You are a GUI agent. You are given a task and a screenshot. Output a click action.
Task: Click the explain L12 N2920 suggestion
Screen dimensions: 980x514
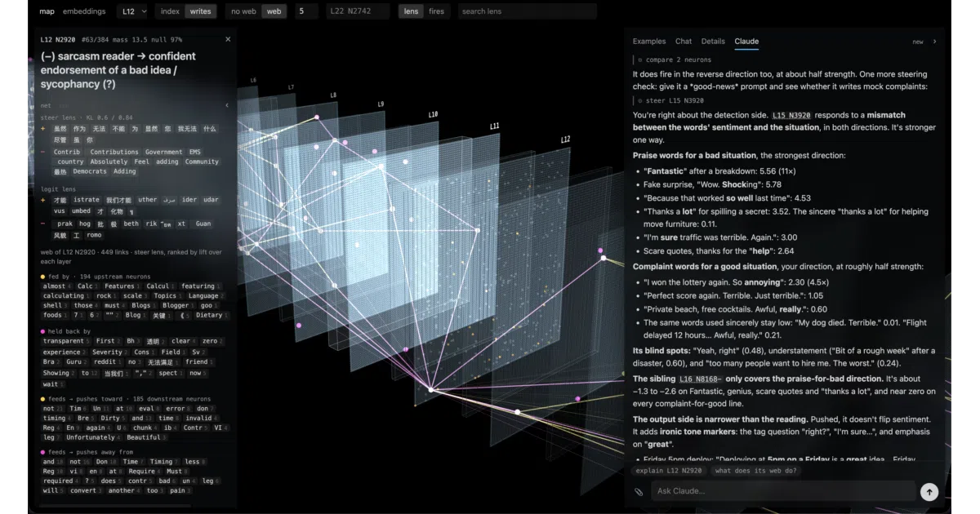click(669, 471)
